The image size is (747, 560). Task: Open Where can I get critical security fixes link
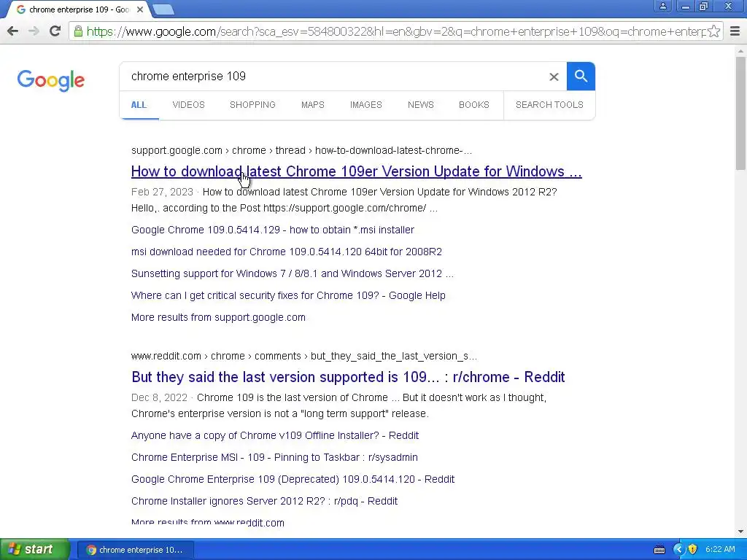coord(288,296)
